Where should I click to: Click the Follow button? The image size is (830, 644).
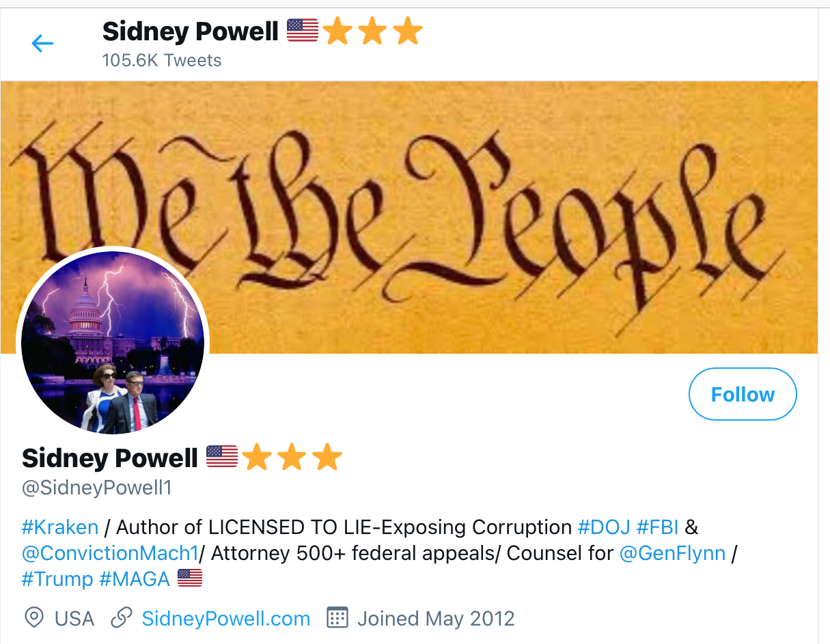pyautogui.click(x=743, y=394)
